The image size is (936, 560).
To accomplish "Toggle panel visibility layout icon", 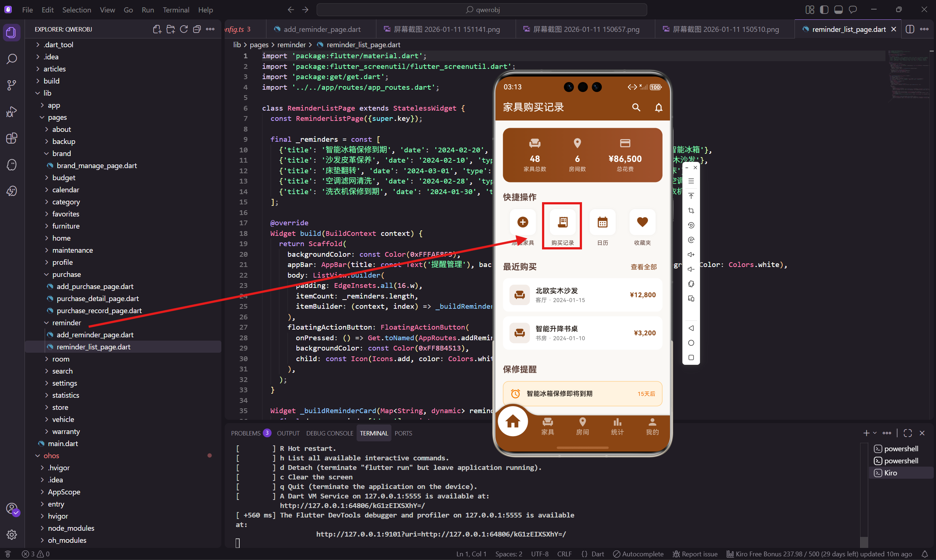I will [x=838, y=10].
